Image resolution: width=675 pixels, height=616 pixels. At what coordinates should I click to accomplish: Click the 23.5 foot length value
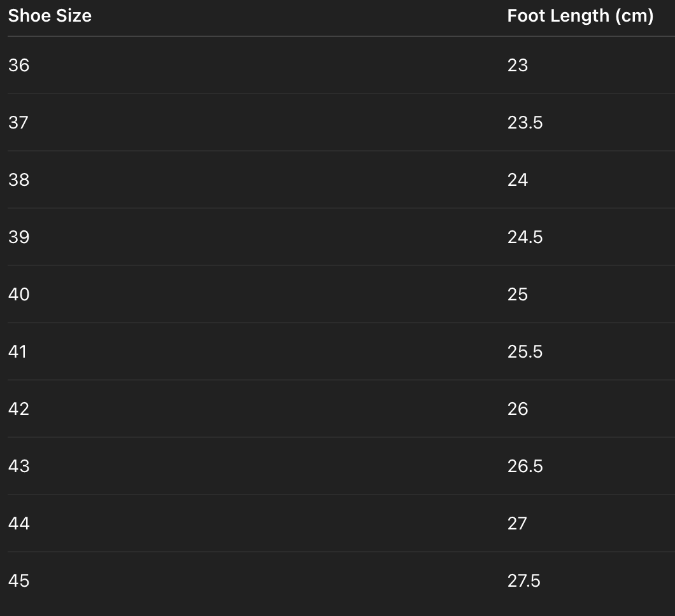525,122
